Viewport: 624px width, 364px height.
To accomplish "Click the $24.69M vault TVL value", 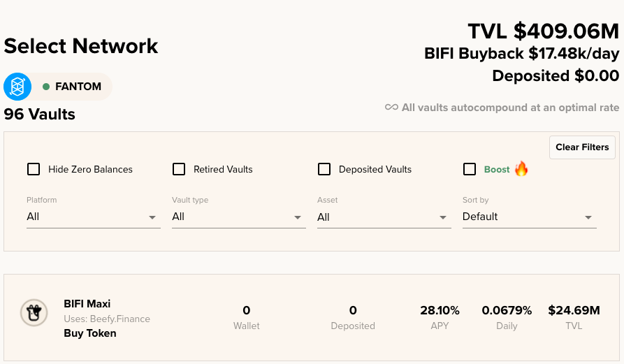I will click(574, 310).
